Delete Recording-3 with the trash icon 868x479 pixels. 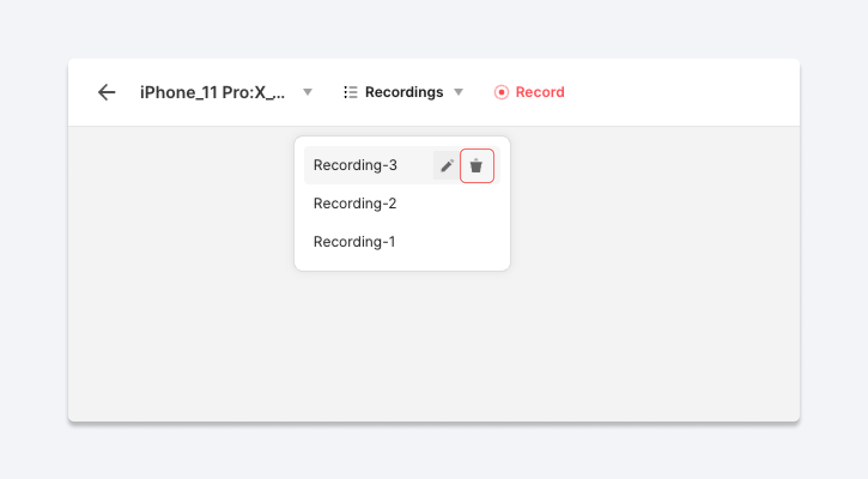coord(477,166)
